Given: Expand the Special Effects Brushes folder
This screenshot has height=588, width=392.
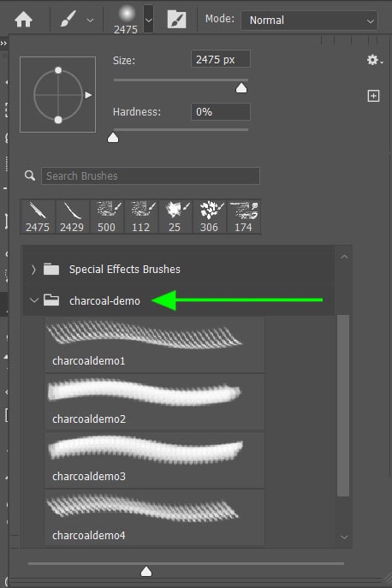Looking at the screenshot, I should 33,270.
